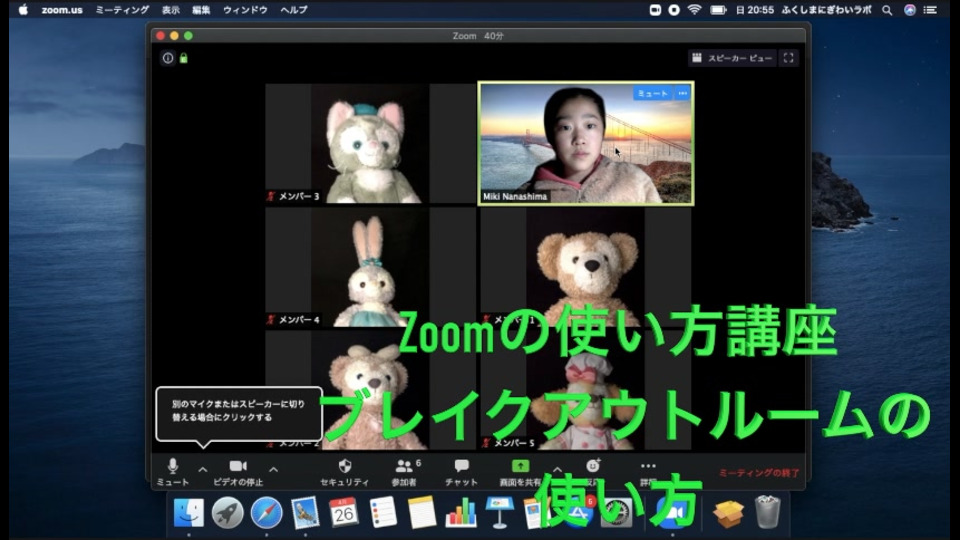Open the 参加者 participants panel
Image resolution: width=960 pixels, height=540 pixels.
[405, 472]
